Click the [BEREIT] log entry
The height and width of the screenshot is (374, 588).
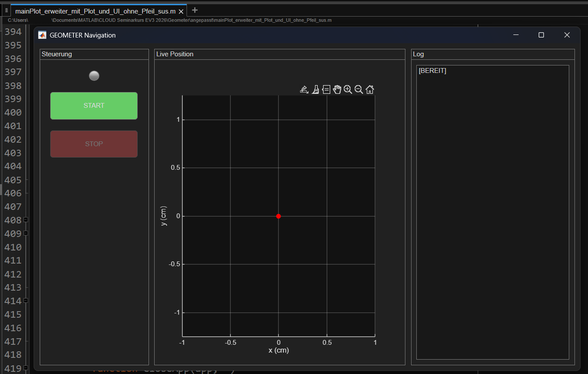[432, 71]
